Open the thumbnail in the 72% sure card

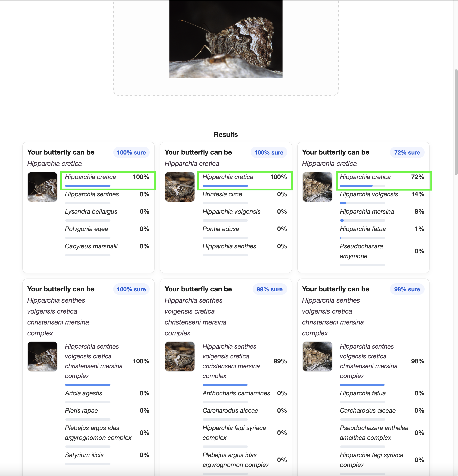pyautogui.click(x=317, y=187)
